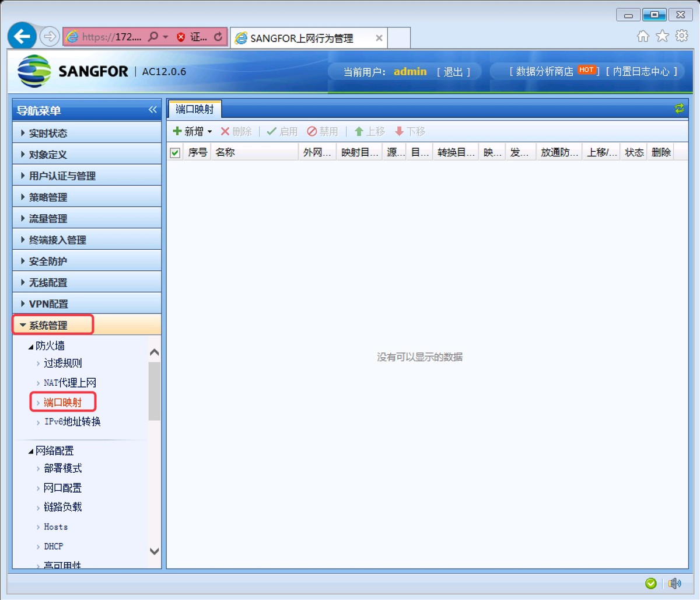Expand the 策略管理 menu section
The width and height of the screenshot is (700, 600).
click(87, 197)
